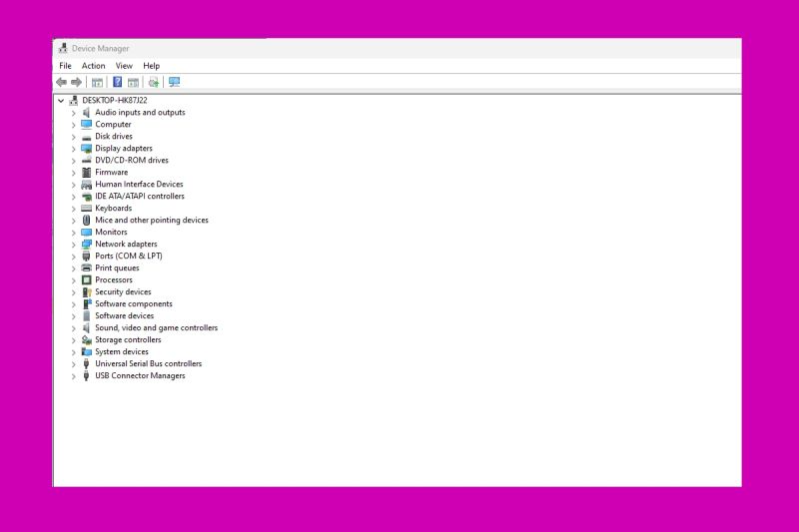Open the Action menu

[x=93, y=66]
